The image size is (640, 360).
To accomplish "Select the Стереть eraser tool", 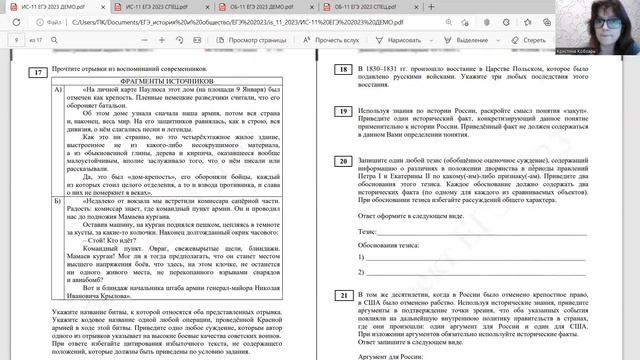I will [528, 40].
